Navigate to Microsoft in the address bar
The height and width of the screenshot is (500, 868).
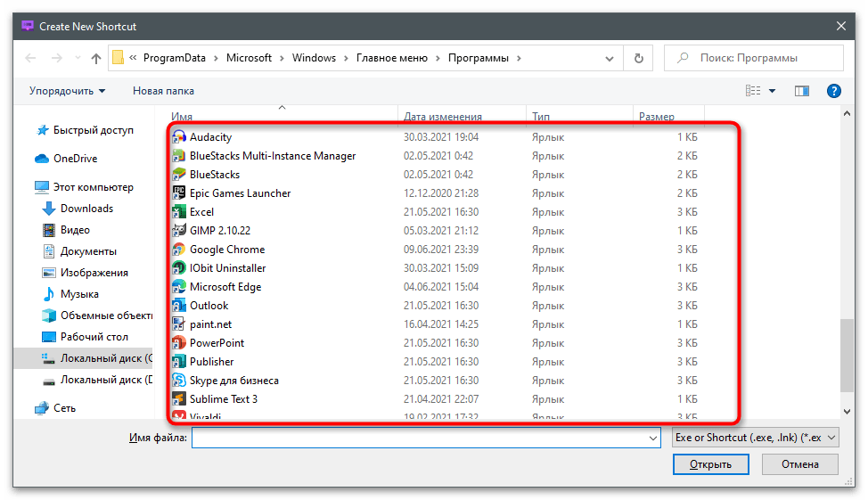click(x=250, y=58)
